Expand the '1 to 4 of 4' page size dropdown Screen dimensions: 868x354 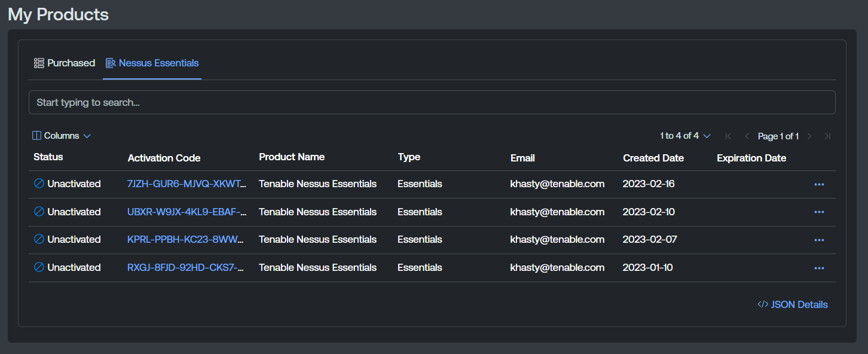click(x=685, y=136)
